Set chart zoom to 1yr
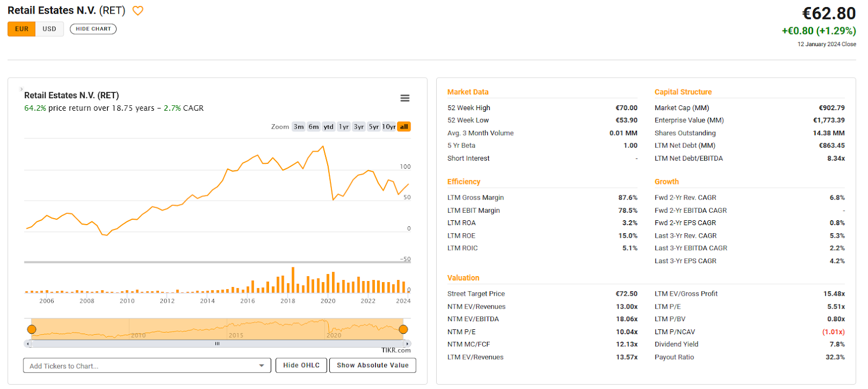This screenshot has width=868, height=389. [343, 126]
